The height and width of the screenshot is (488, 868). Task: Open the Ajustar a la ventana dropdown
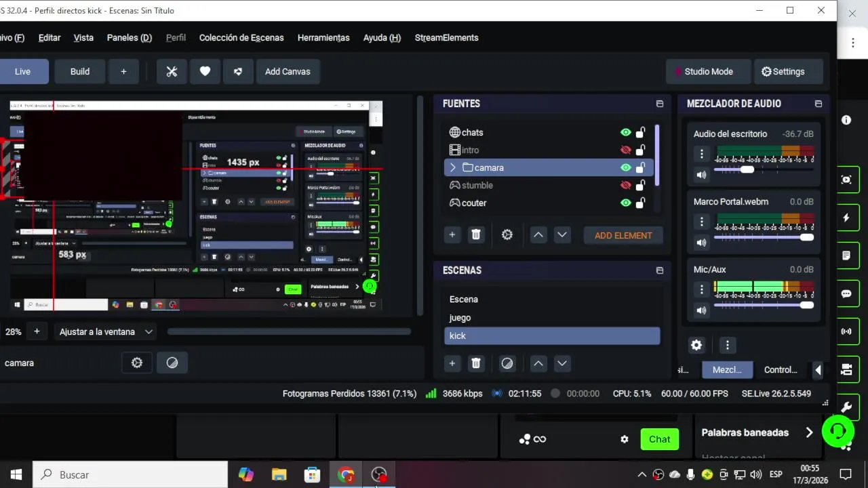coord(106,331)
